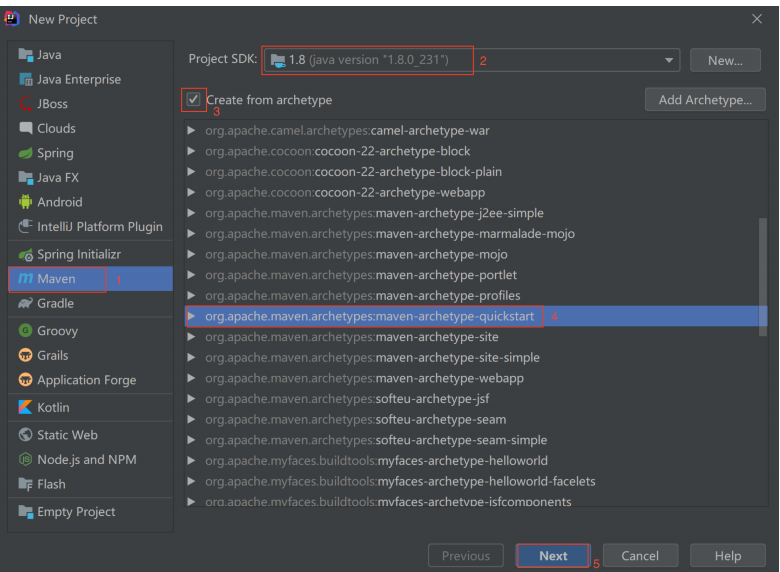This screenshot has height=572, width=780.
Task: Click the IntelliJ logo in title bar
Action: (11, 19)
